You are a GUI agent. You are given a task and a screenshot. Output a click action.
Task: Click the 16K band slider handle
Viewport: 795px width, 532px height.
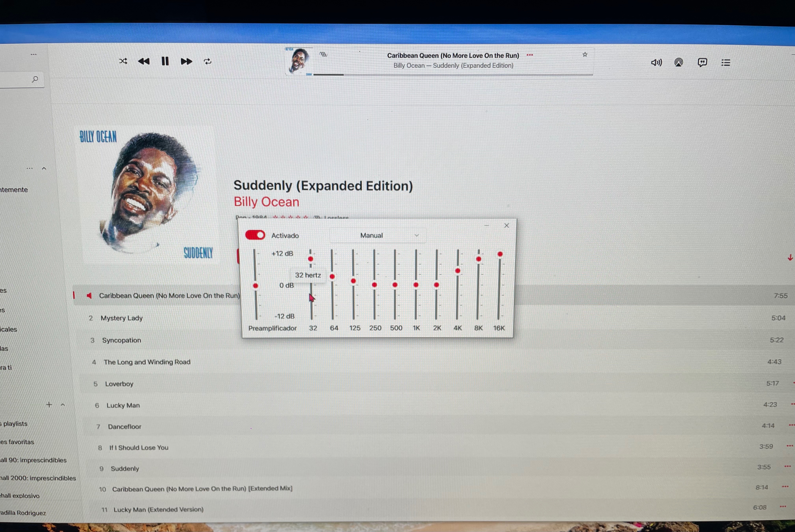(x=500, y=254)
